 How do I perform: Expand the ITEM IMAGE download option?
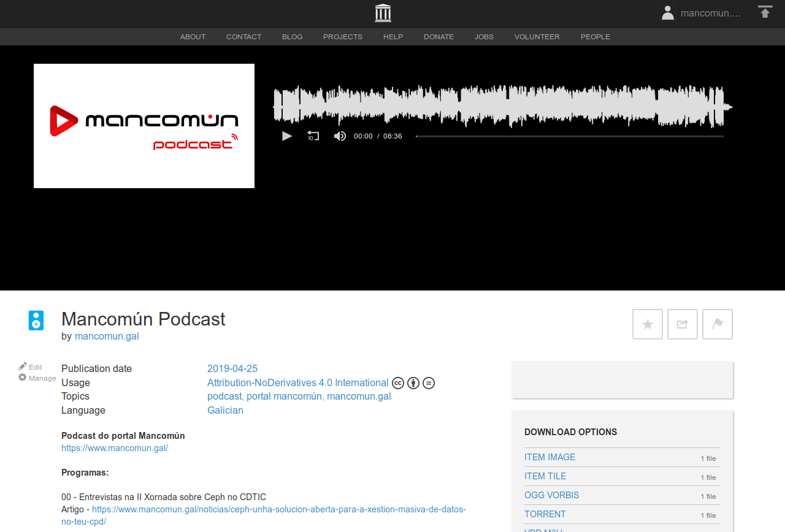tap(549, 457)
